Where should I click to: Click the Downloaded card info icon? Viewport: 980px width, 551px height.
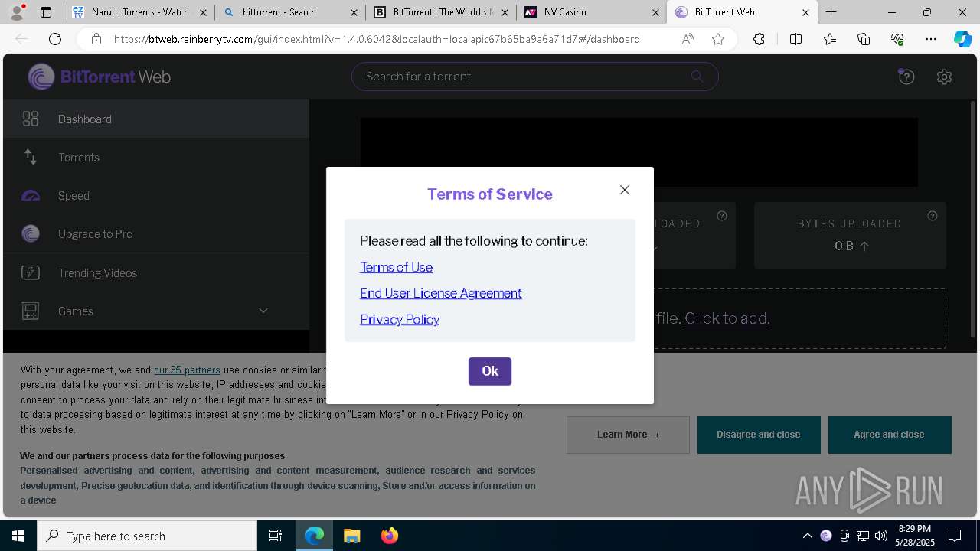pyautogui.click(x=722, y=216)
